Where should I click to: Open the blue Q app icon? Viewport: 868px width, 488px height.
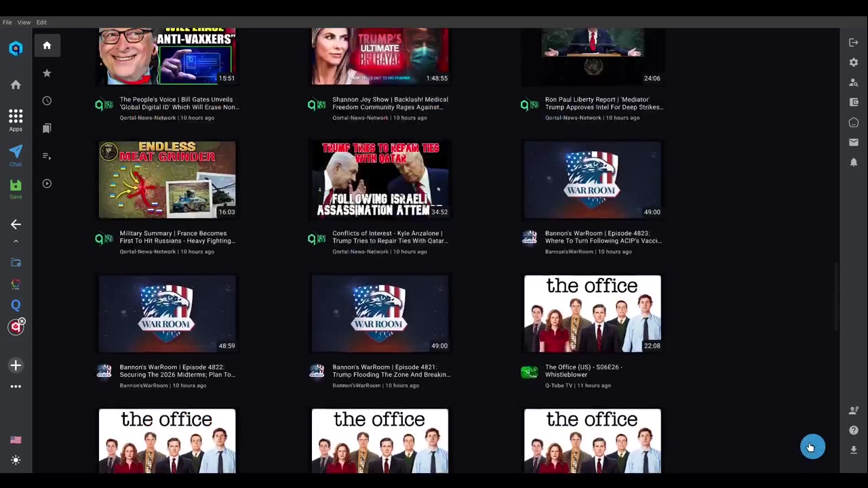pyautogui.click(x=16, y=305)
